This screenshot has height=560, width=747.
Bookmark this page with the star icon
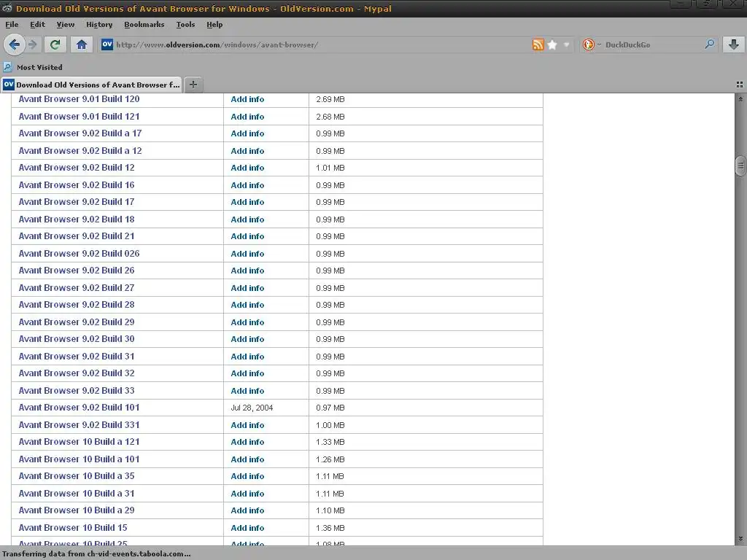552,44
